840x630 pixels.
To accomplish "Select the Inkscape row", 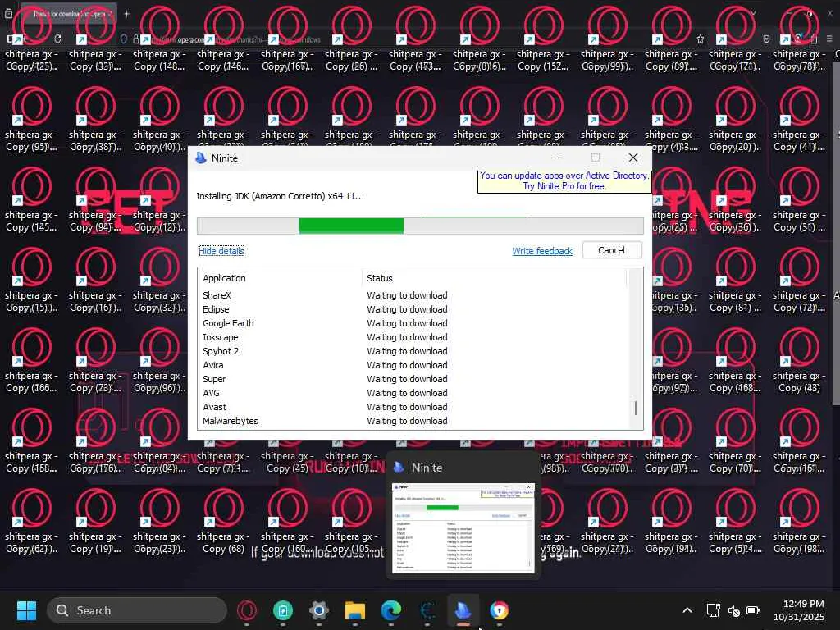I will pos(413,337).
